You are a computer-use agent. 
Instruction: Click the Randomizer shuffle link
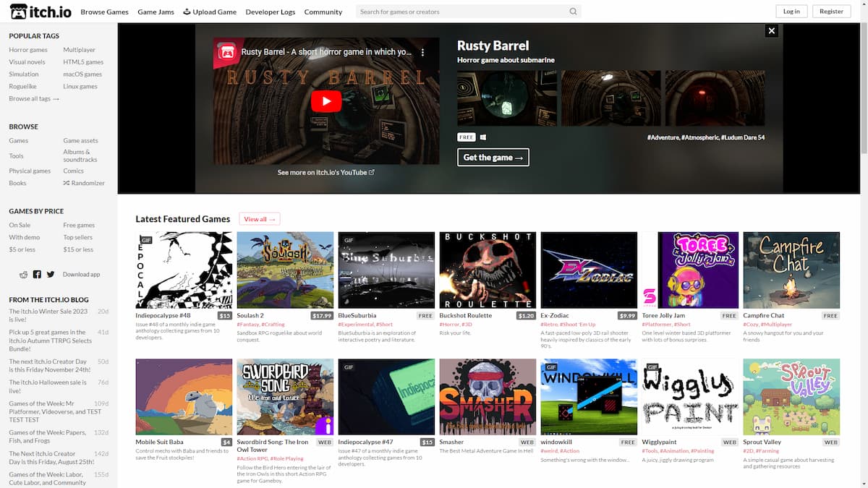[84, 183]
